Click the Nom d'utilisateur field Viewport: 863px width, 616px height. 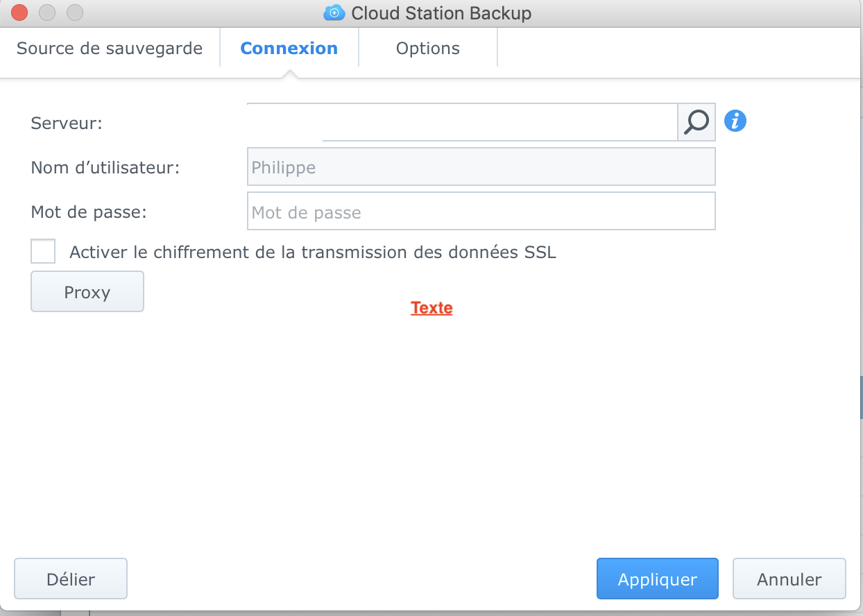[481, 167]
